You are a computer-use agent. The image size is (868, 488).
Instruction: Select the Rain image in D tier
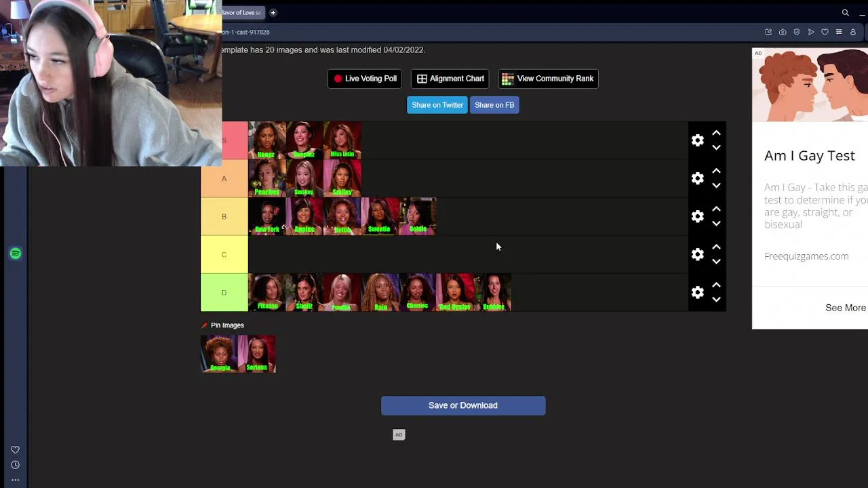[380, 292]
